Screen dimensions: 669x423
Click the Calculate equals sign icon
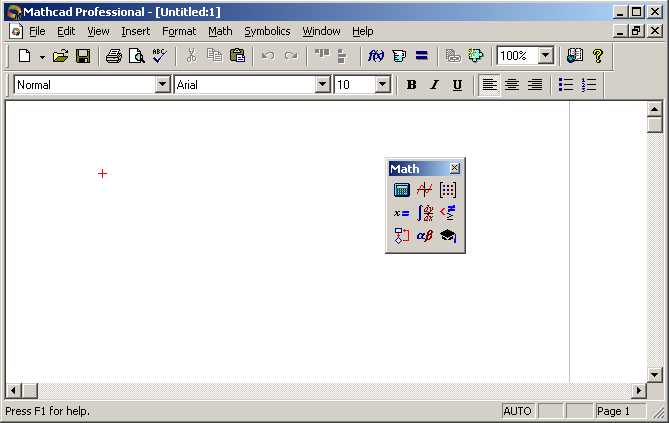(x=422, y=56)
